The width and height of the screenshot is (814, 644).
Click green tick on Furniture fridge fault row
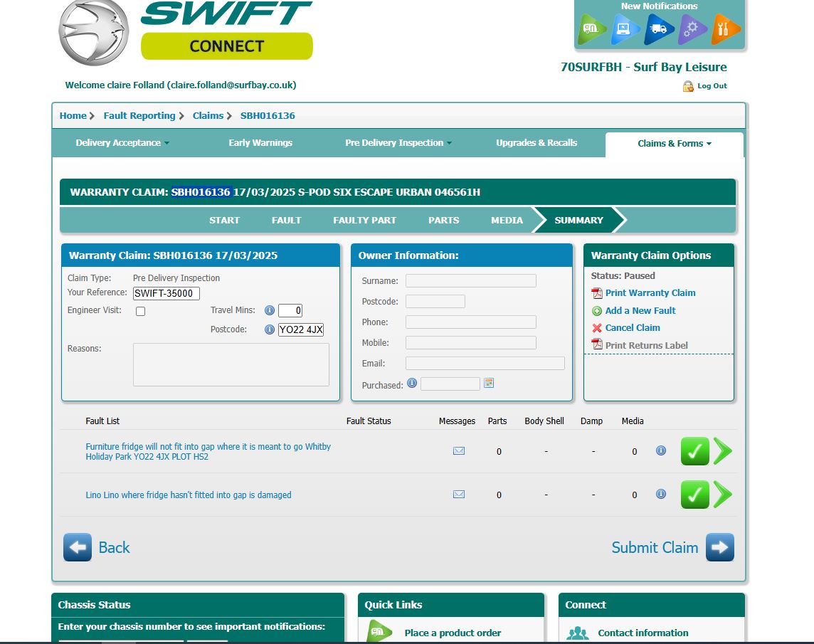click(x=695, y=451)
